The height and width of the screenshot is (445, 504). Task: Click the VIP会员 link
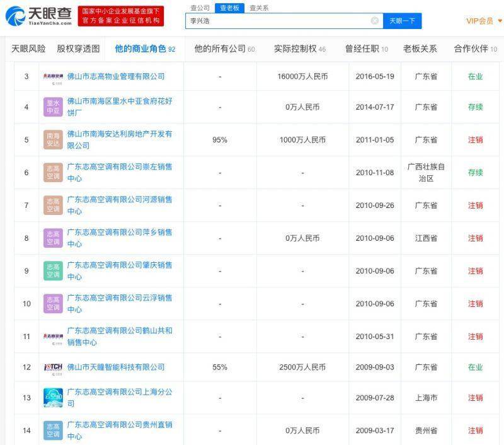479,21
